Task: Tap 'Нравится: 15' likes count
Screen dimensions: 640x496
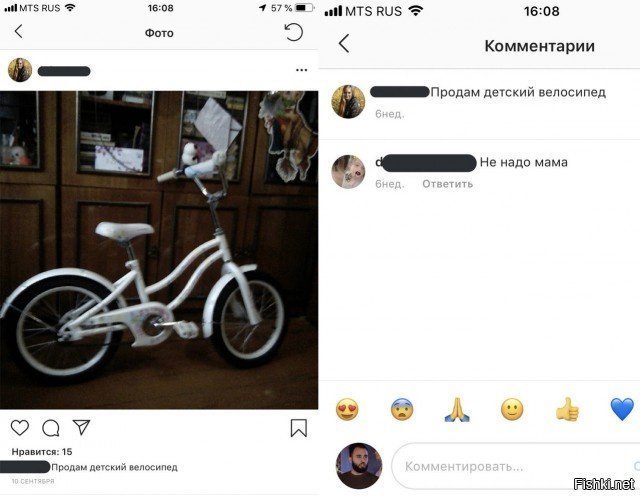Action: (x=42, y=452)
